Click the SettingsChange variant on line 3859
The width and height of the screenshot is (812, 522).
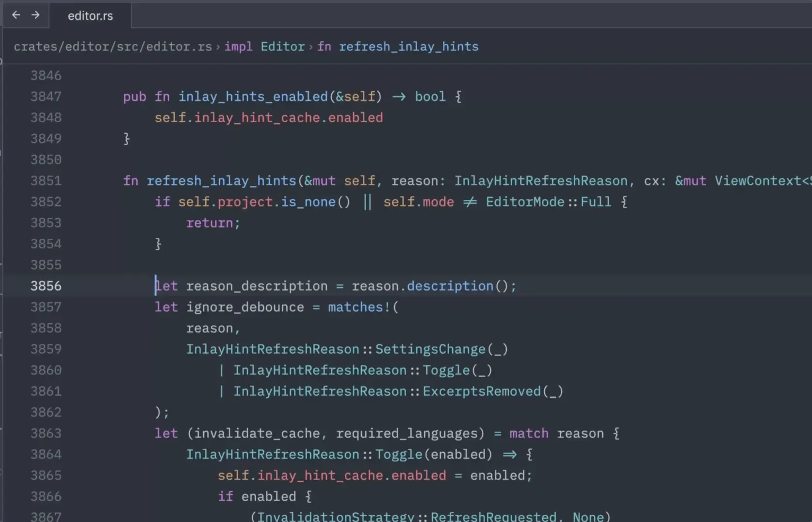[430, 349]
